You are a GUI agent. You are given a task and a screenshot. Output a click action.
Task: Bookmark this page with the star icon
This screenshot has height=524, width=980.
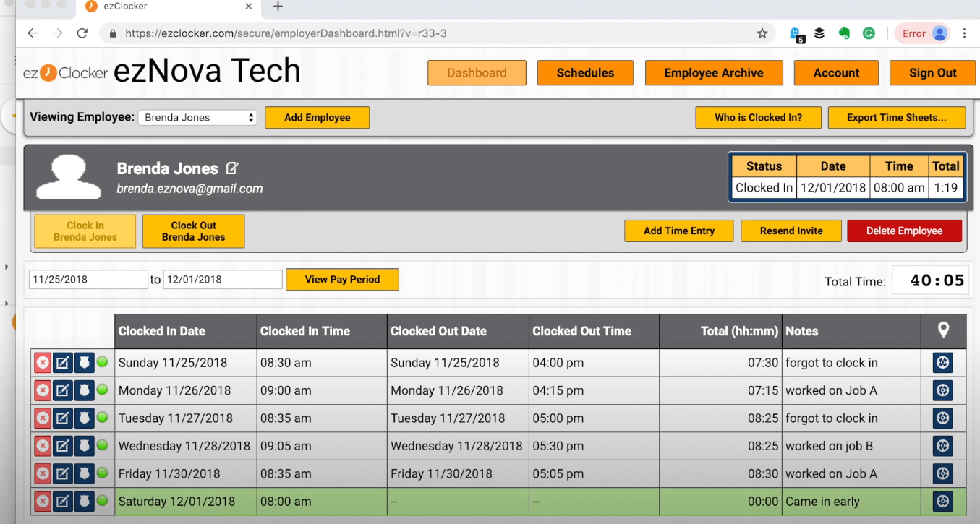[x=762, y=33]
